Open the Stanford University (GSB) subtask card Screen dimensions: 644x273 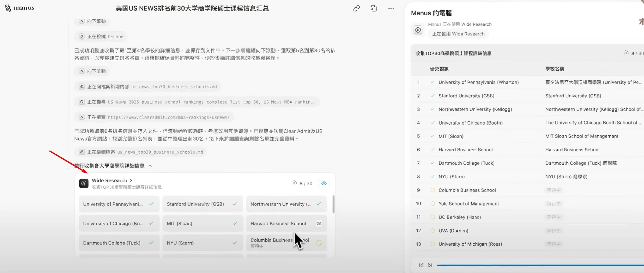(203, 204)
